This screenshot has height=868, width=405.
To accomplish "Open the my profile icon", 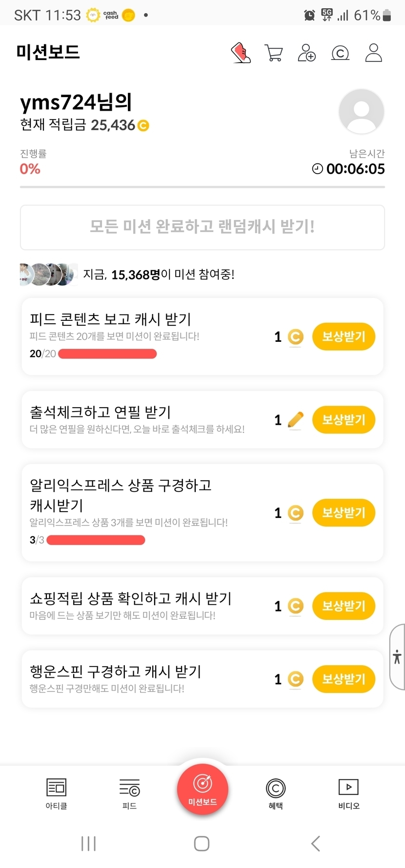I will 373,53.
